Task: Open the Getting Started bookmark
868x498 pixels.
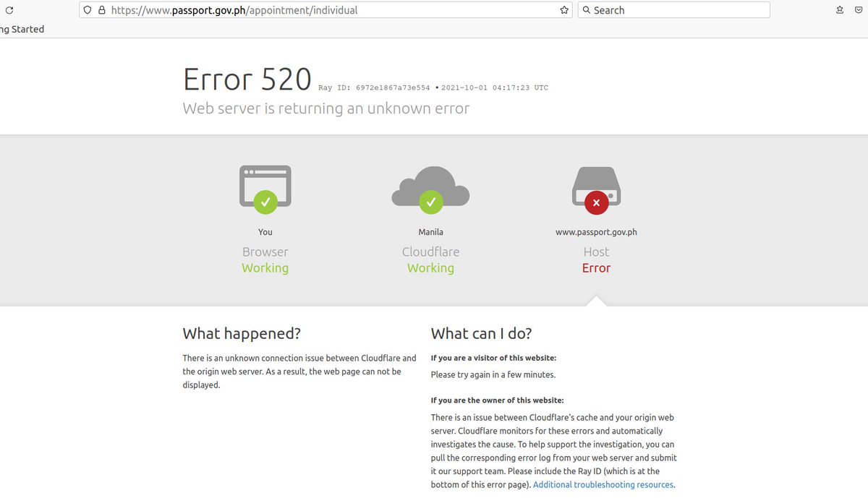Action: click(22, 29)
